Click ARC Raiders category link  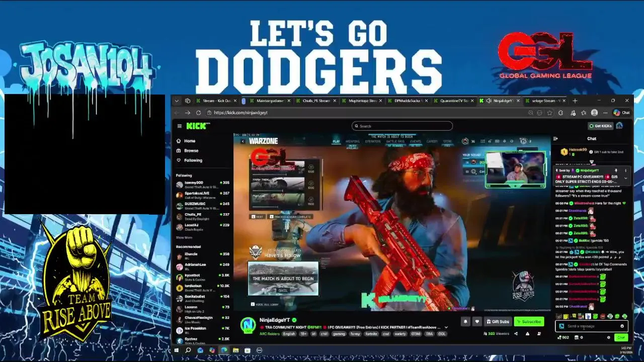click(x=270, y=334)
